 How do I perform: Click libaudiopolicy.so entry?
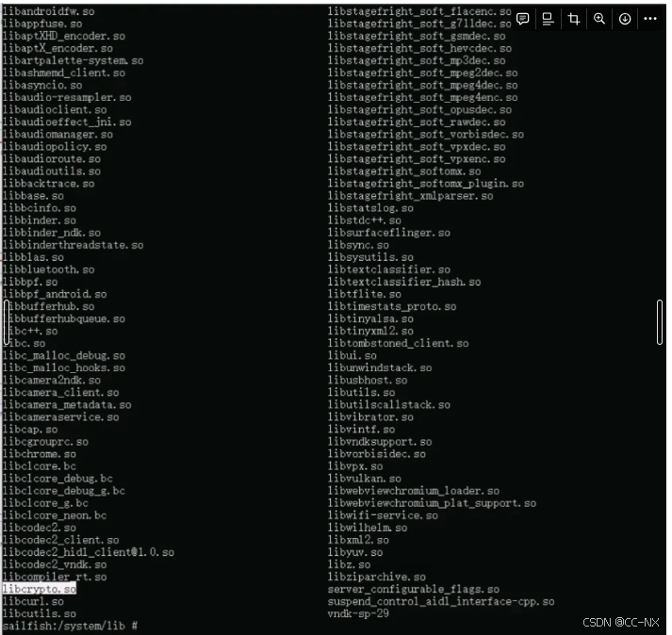point(55,147)
